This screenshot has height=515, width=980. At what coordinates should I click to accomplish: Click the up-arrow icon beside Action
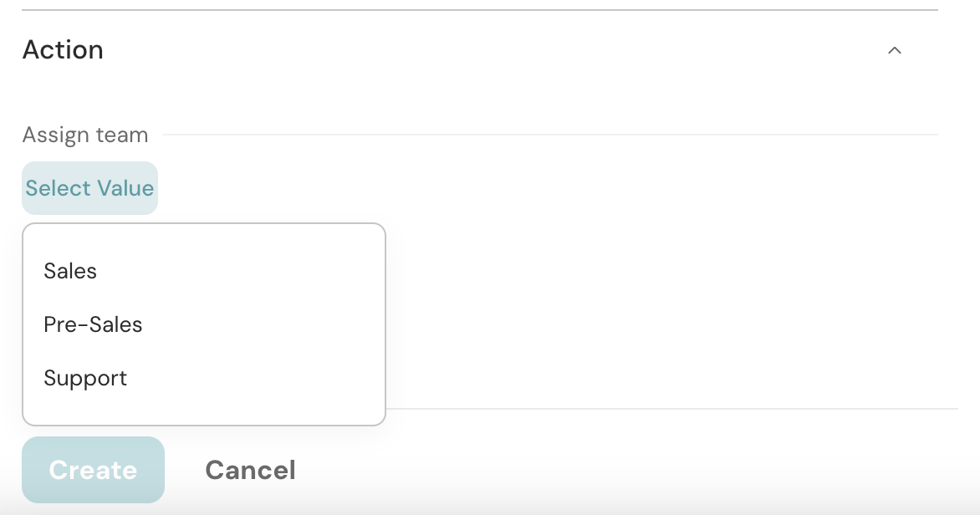tap(894, 50)
